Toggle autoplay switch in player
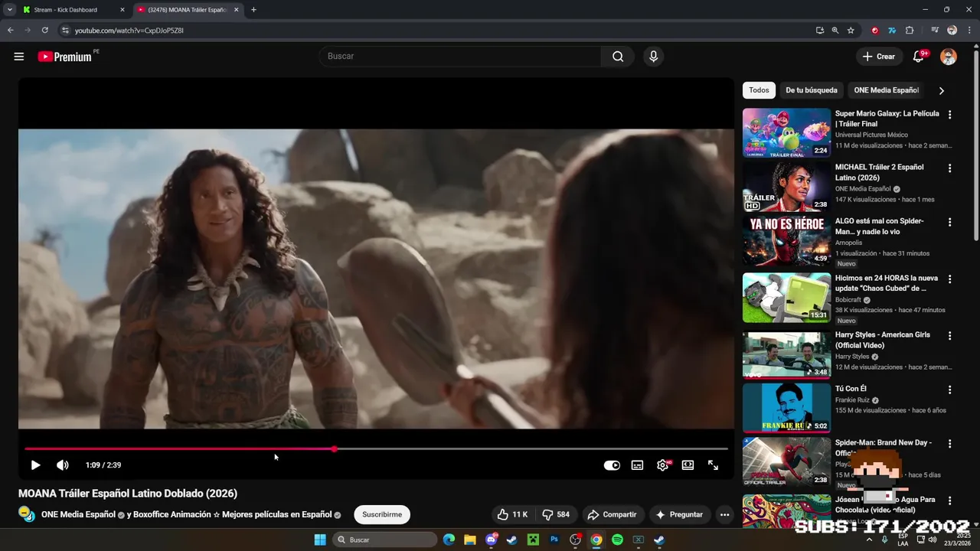 coord(612,465)
